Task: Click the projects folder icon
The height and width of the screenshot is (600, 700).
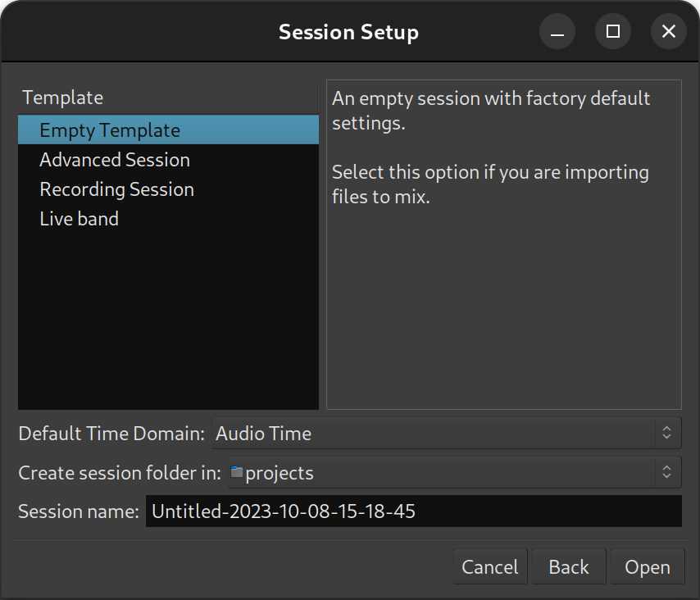Action: (237, 472)
